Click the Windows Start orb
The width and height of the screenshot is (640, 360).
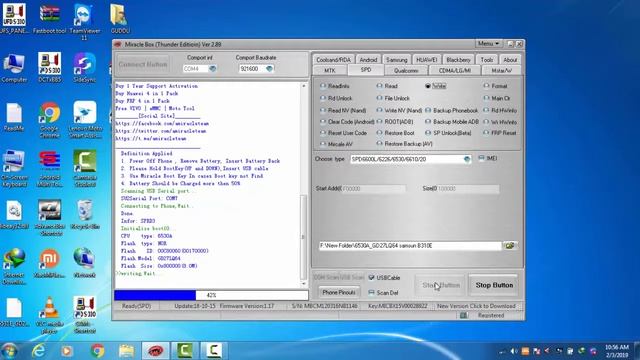coord(9,351)
